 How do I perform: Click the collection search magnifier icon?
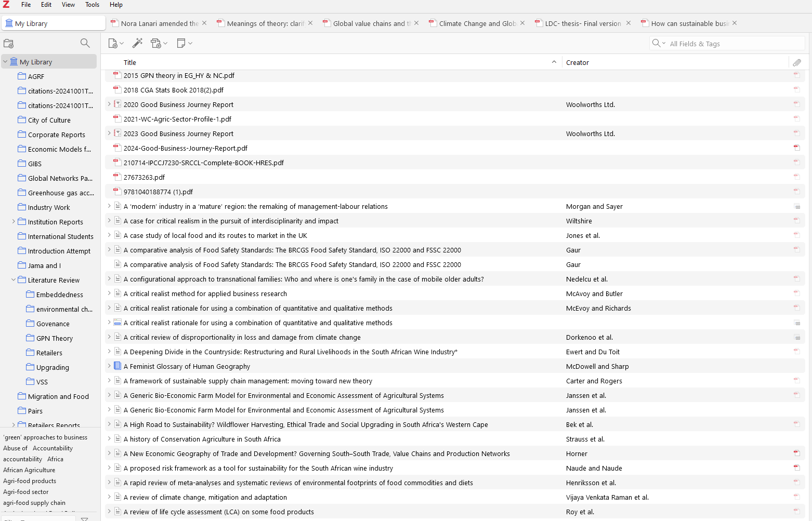click(85, 43)
